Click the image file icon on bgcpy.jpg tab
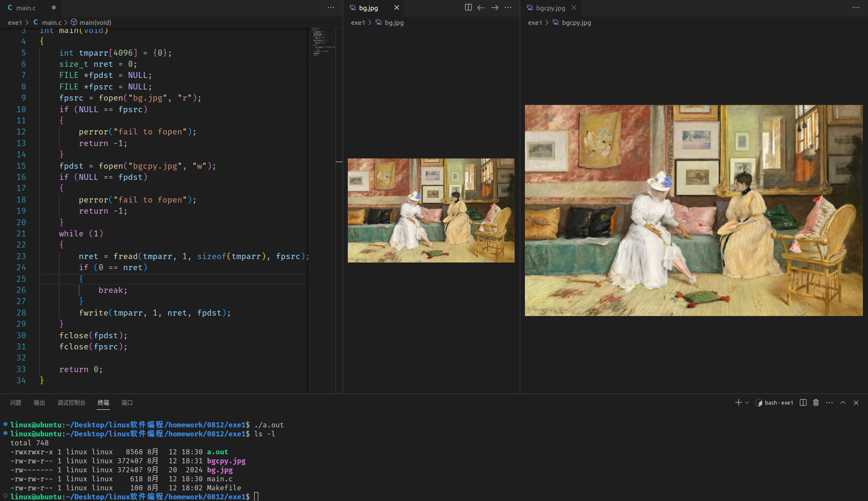This screenshot has height=501, width=868. point(530,7)
